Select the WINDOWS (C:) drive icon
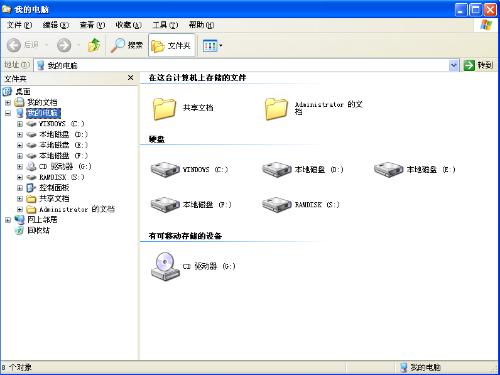This screenshot has height=375, width=500. click(x=165, y=169)
